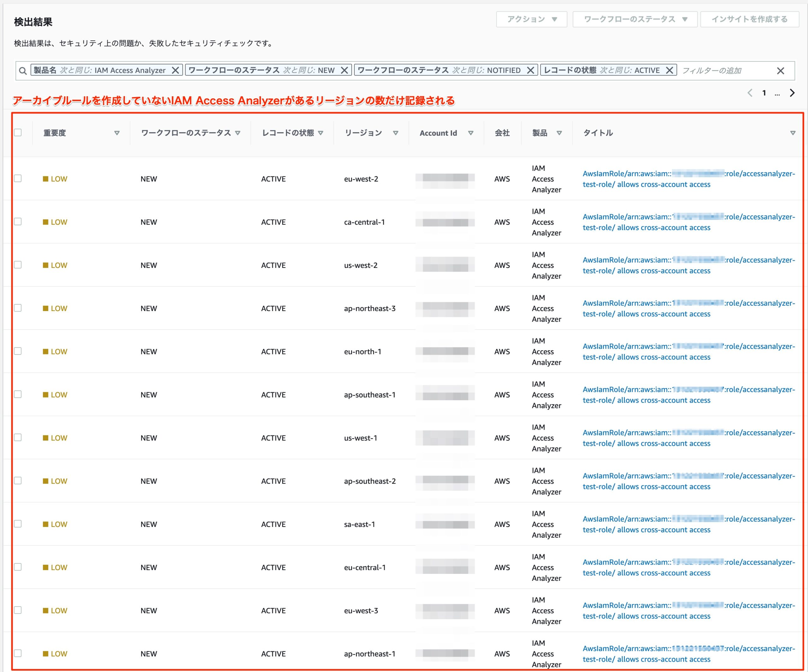Open the us-west-1 finding title link

(x=689, y=438)
